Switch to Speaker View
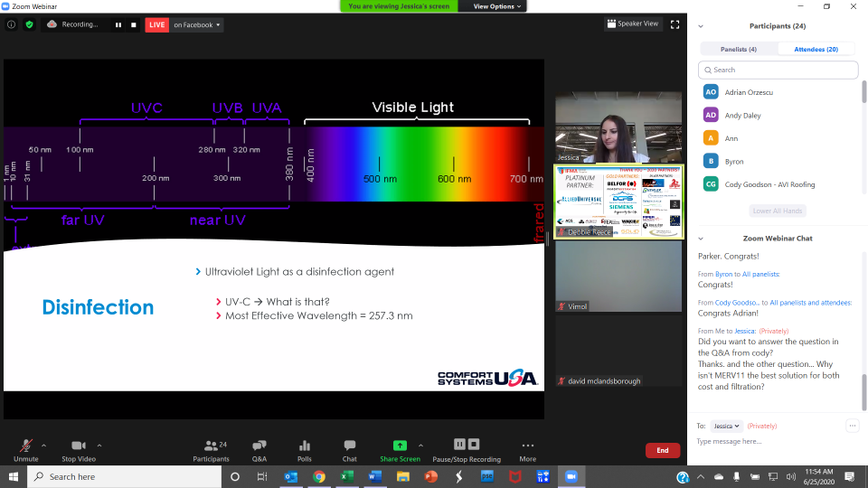The width and height of the screenshot is (868, 488). click(x=633, y=23)
